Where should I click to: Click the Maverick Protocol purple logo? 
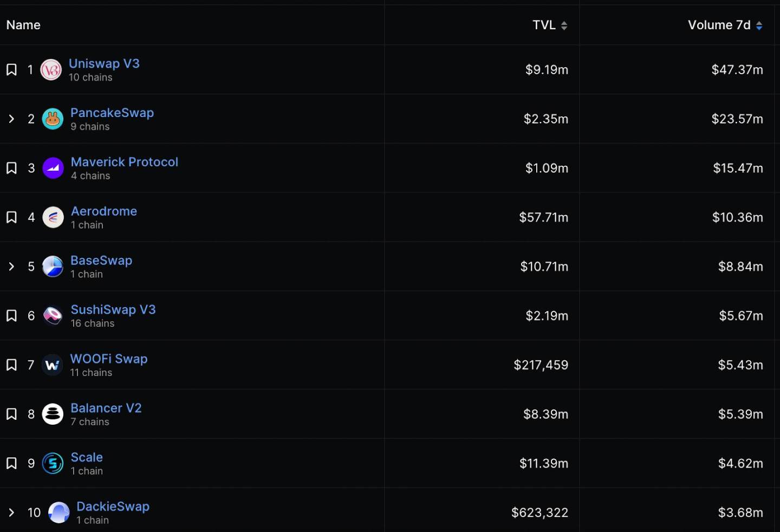(x=53, y=168)
